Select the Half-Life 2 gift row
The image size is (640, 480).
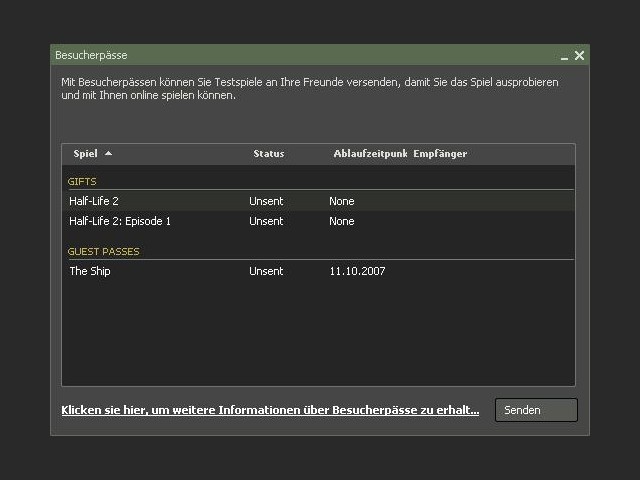click(318, 201)
